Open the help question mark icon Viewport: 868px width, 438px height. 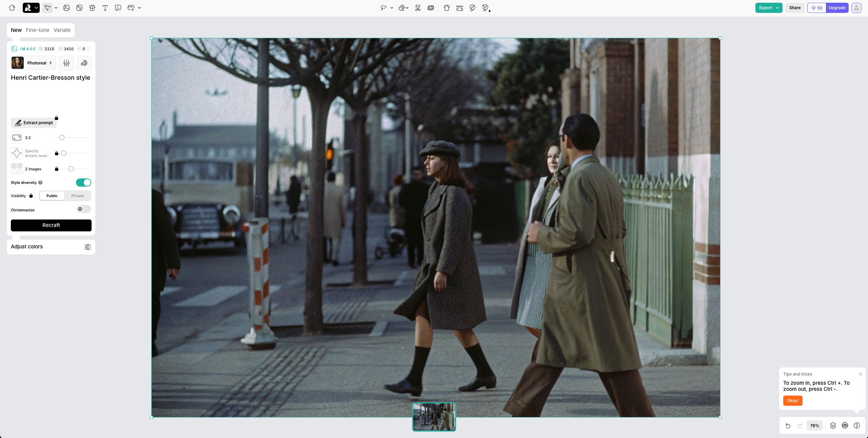pos(857,425)
